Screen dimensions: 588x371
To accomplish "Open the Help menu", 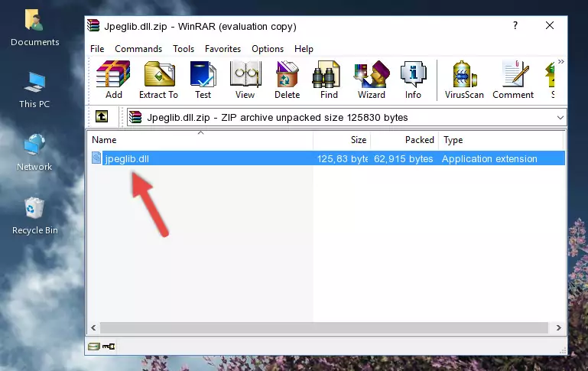I will pos(304,49).
